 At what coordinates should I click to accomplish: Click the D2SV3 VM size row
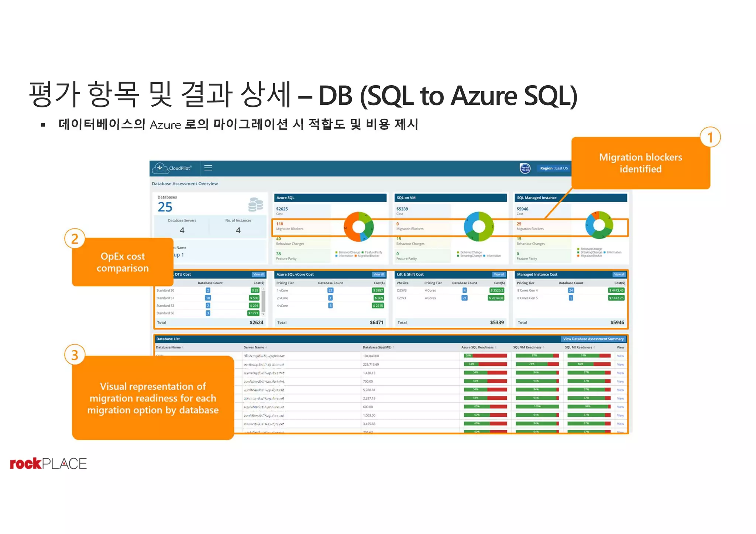coord(450,290)
